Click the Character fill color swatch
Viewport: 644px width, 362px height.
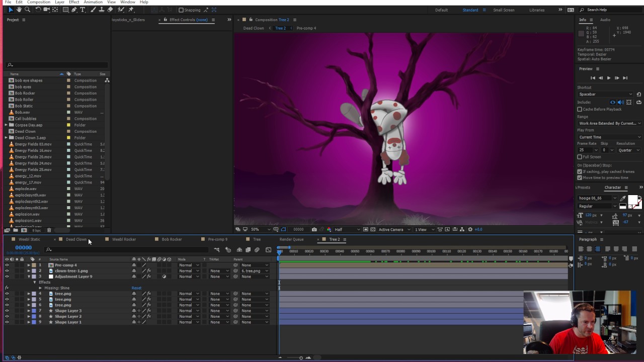pyautogui.click(x=632, y=200)
